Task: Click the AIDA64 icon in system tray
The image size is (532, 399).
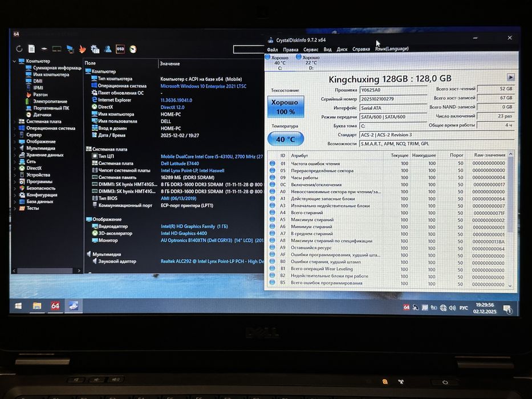Action: (407, 307)
